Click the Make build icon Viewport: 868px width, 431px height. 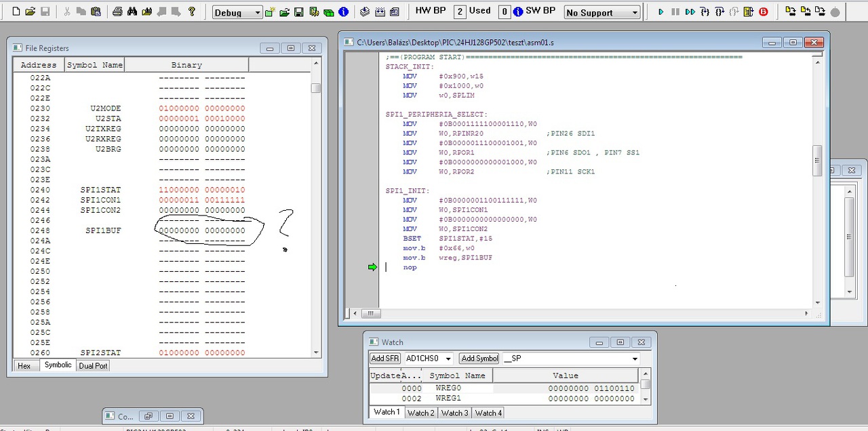pyautogui.click(x=365, y=12)
